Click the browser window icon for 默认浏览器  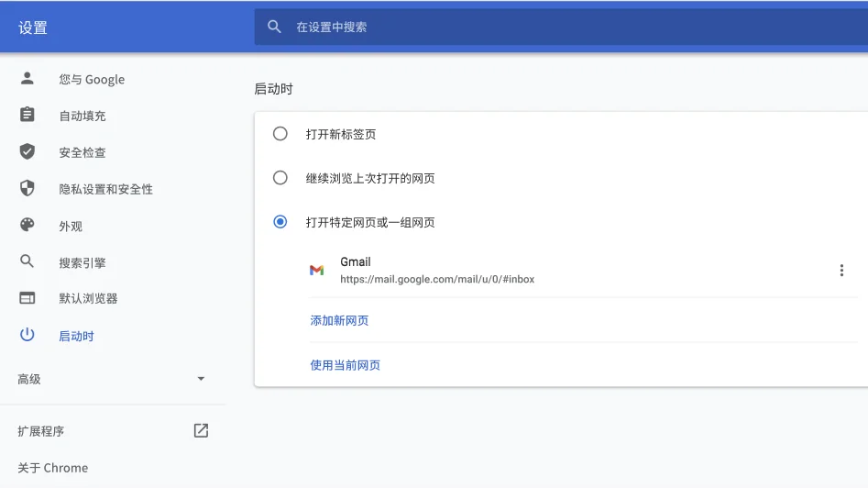[27, 298]
